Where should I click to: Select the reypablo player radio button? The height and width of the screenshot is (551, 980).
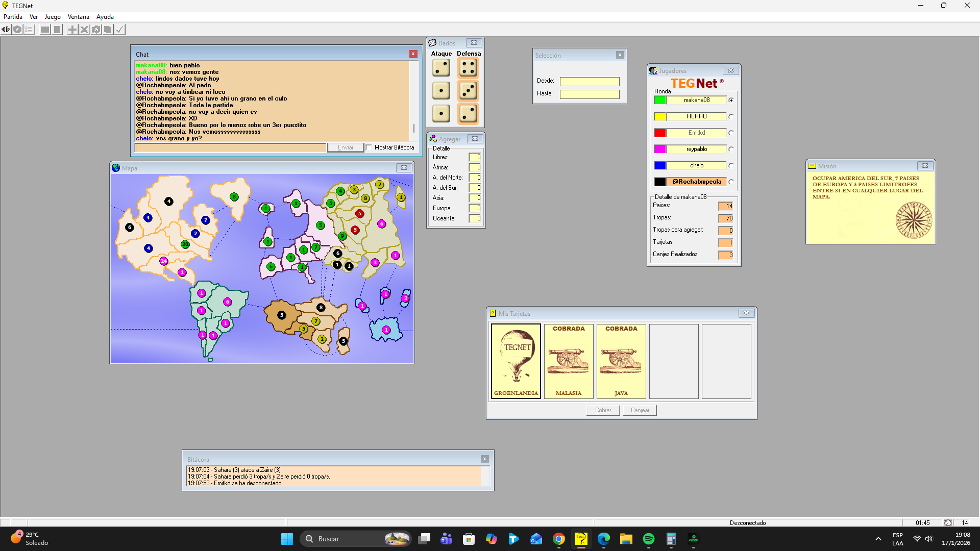731,149
